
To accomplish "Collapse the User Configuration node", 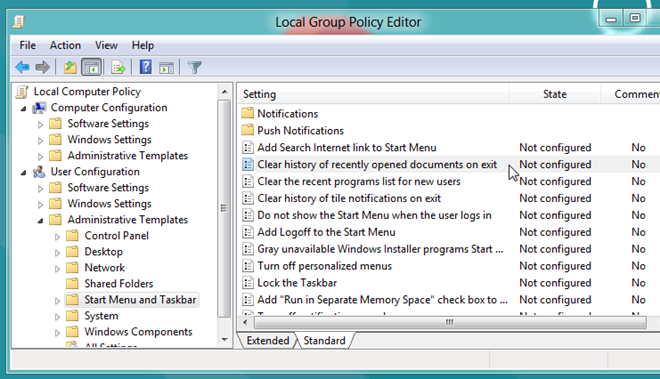I will coord(24,173).
